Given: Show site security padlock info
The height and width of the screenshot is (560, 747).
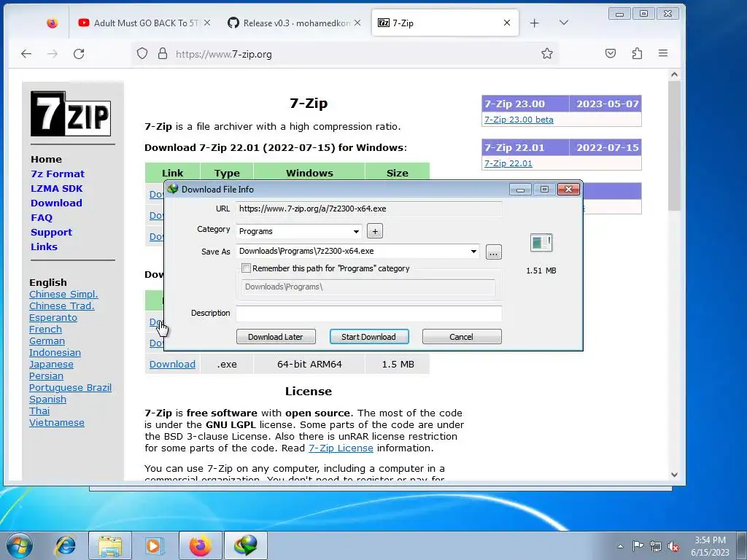Looking at the screenshot, I should pyautogui.click(x=163, y=53).
